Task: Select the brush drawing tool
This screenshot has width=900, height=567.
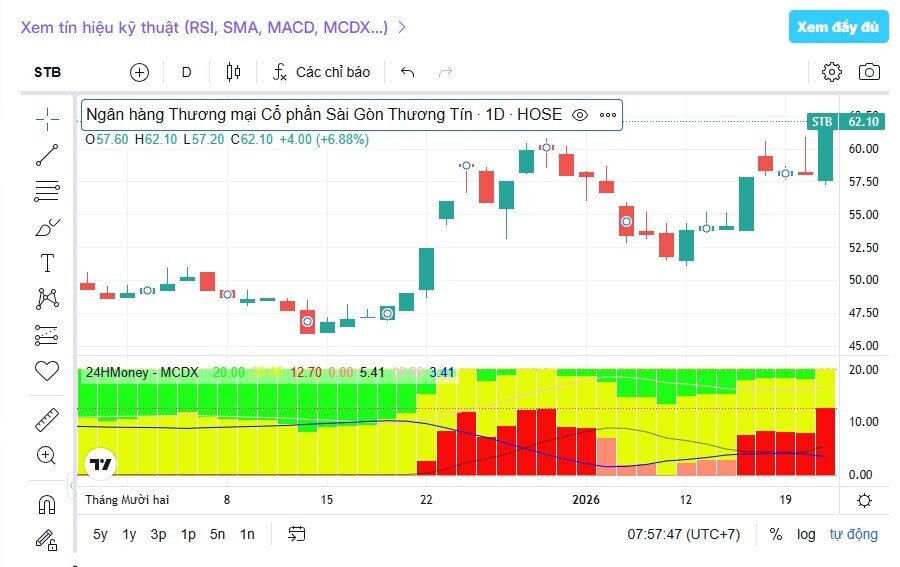Action: point(47,227)
